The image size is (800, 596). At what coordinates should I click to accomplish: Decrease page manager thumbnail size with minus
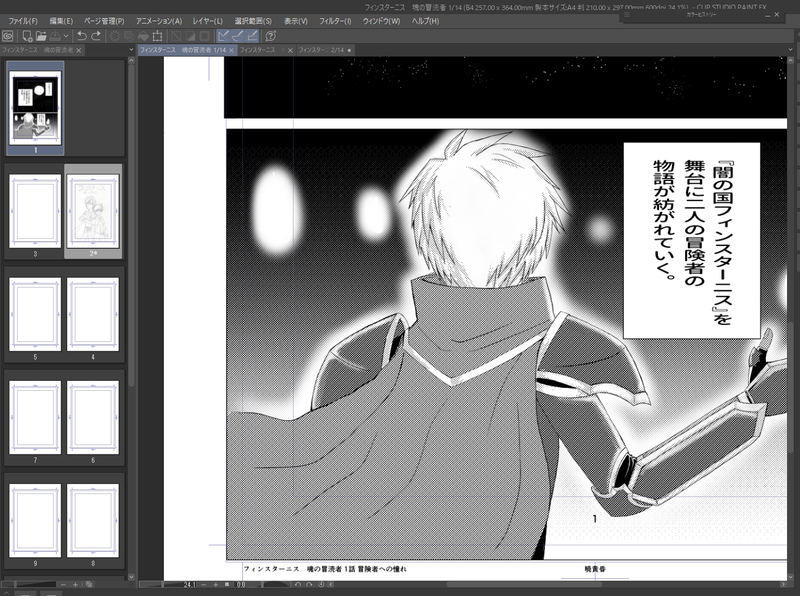pyautogui.click(x=63, y=584)
